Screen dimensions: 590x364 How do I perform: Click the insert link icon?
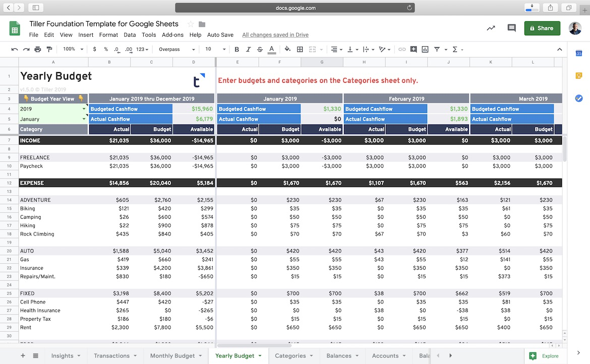pyautogui.click(x=402, y=49)
